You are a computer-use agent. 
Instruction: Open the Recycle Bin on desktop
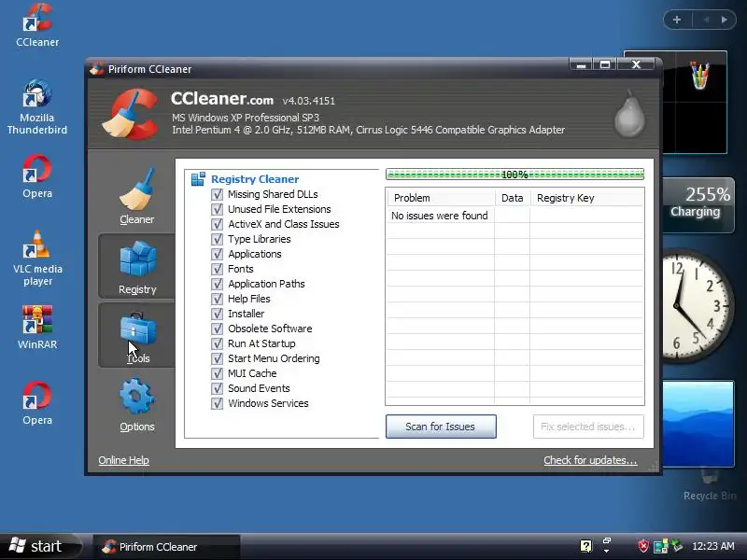[x=710, y=484]
